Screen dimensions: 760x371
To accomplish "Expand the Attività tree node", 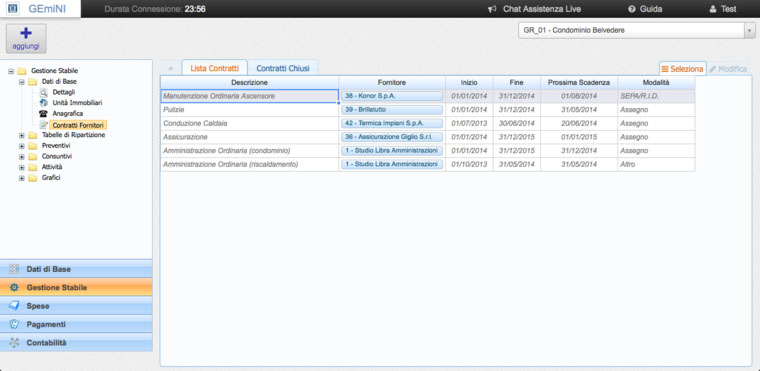I will coord(21,167).
